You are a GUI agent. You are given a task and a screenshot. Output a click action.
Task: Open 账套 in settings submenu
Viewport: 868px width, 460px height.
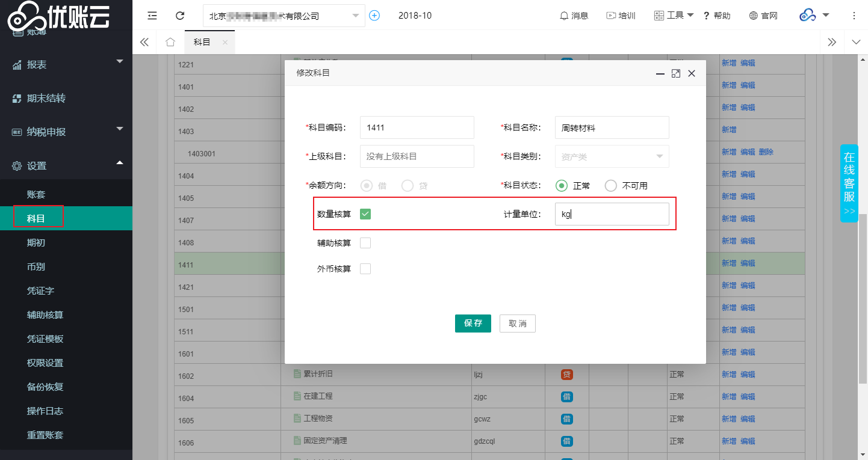click(66, 194)
